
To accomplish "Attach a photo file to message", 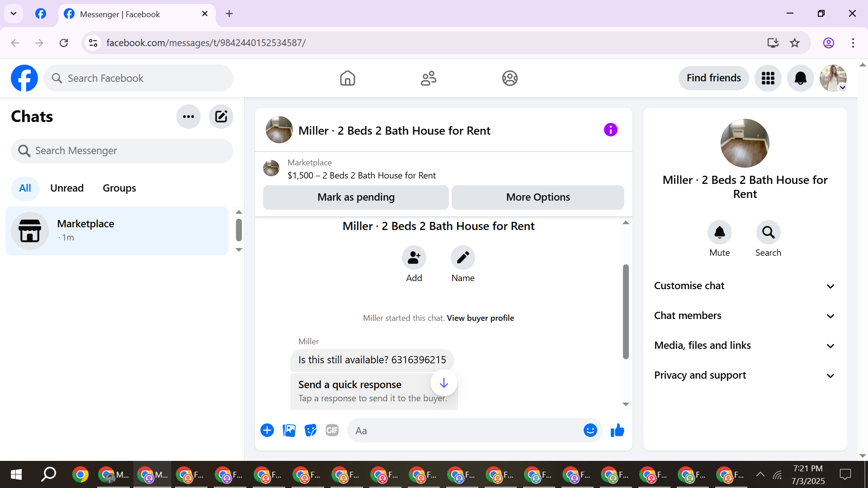I will tap(289, 431).
